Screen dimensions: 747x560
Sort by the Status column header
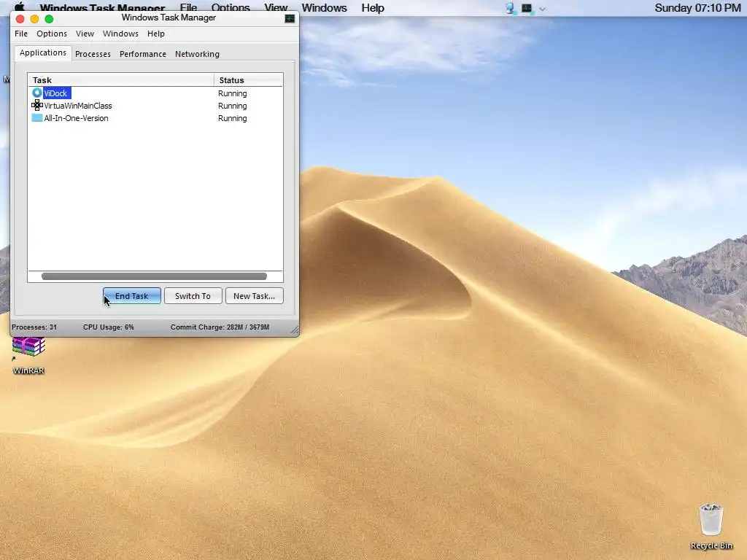point(249,80)
